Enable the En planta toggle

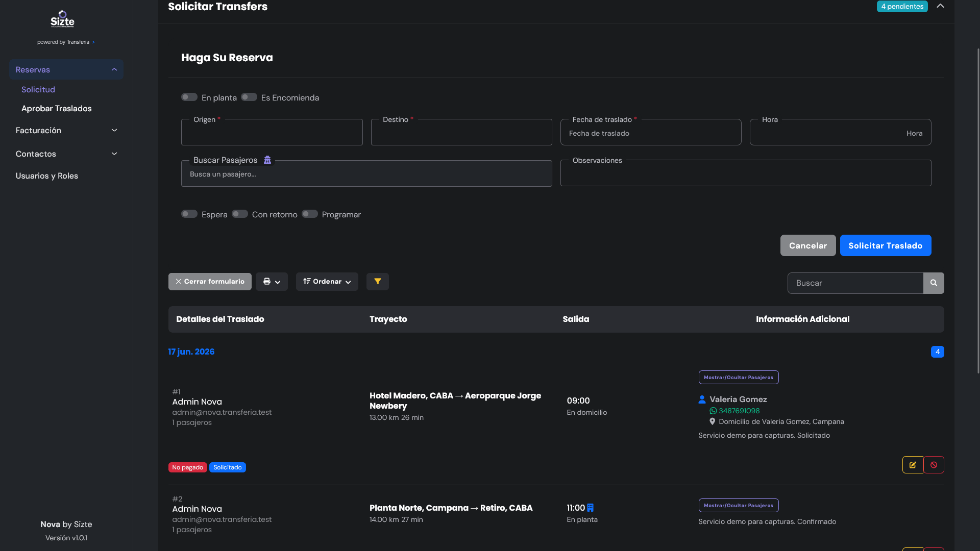(x=189, y=97)
